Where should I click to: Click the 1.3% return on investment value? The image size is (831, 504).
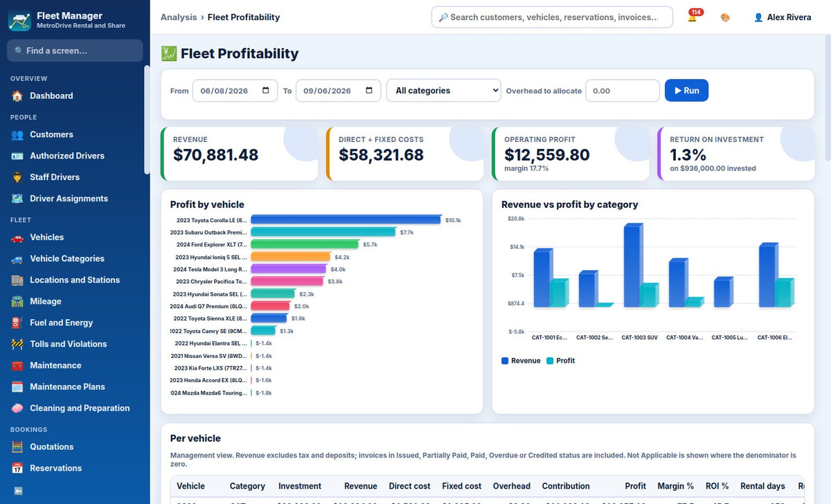click(688, 155)
